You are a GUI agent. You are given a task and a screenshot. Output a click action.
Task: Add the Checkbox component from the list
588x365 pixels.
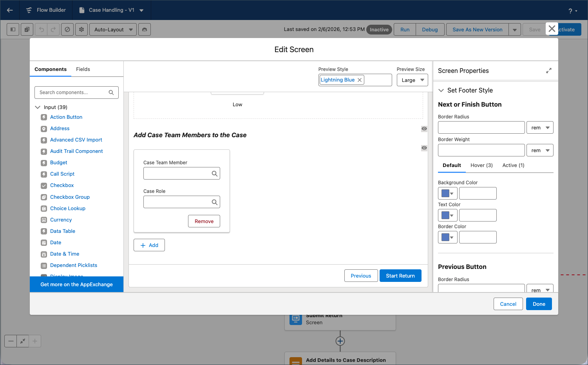click(x=62, y=185)
